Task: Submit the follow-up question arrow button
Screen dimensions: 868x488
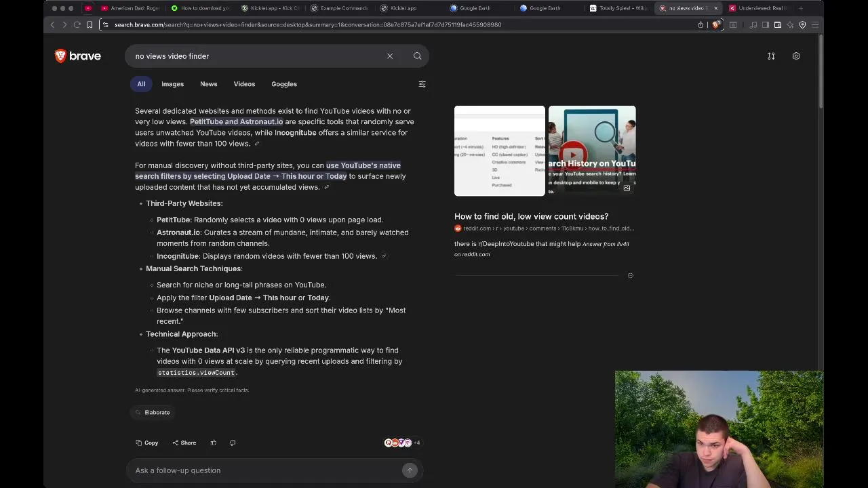Action: point(410,470)
